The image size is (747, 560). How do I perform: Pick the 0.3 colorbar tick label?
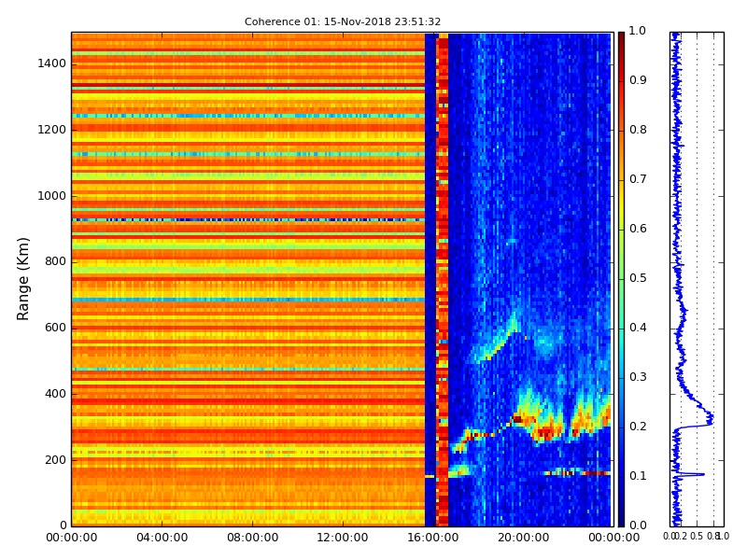coord(638,378)
